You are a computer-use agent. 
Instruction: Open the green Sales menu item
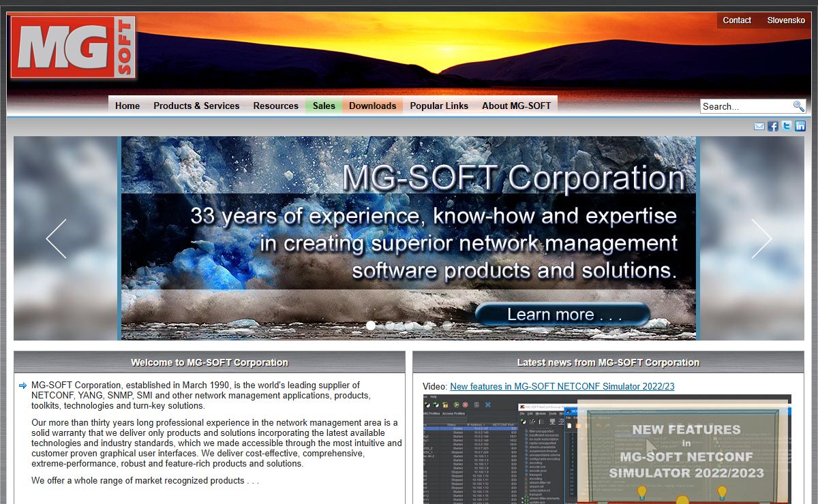(x=324, y=106)
